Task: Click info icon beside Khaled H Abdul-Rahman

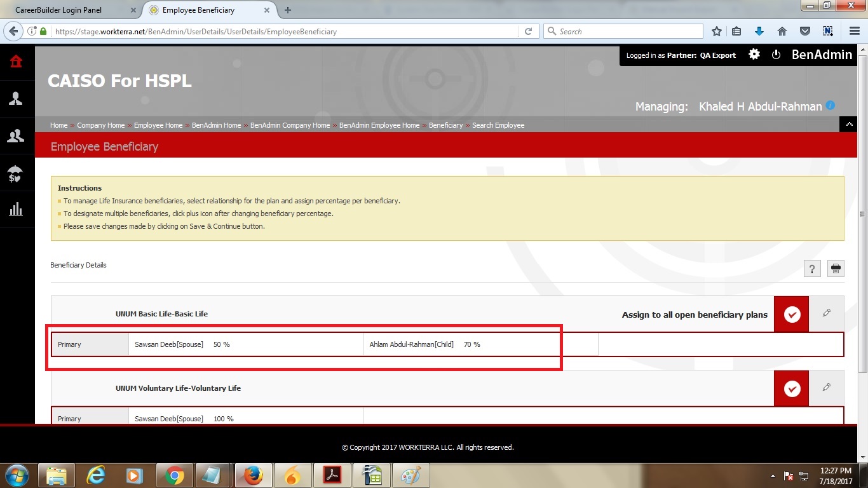Action: click(x=831, y=105)
